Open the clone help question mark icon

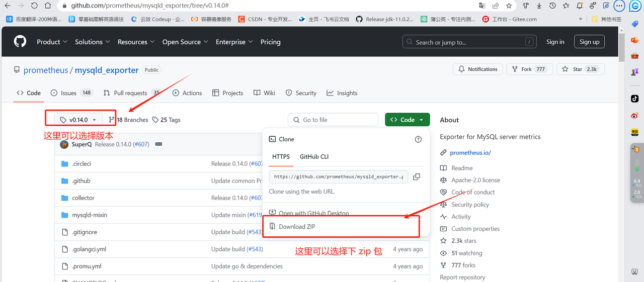(418, 139)
